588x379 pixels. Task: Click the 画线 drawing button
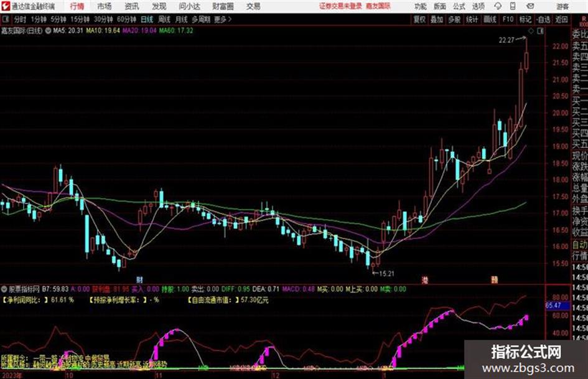click(490, 19)
